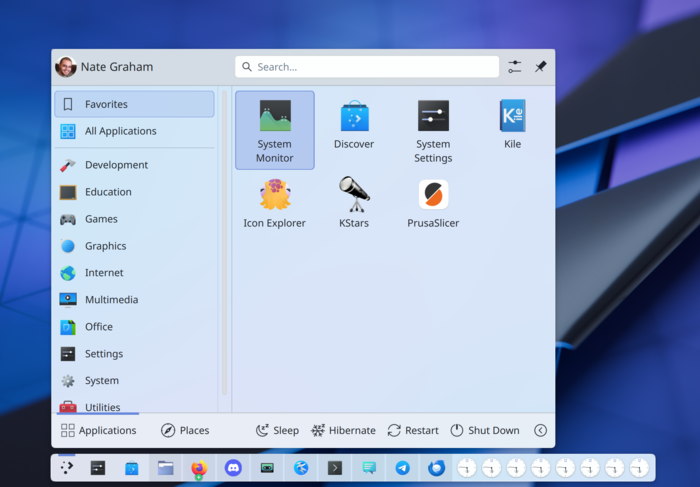This screenshot has width=700, height=487.
Task: Select the Development category
Action: tap(116, 165)
